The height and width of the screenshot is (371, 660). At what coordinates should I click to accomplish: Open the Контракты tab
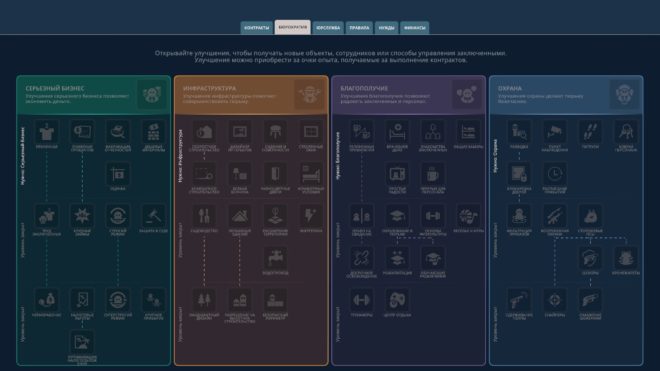tap(256, 28)
